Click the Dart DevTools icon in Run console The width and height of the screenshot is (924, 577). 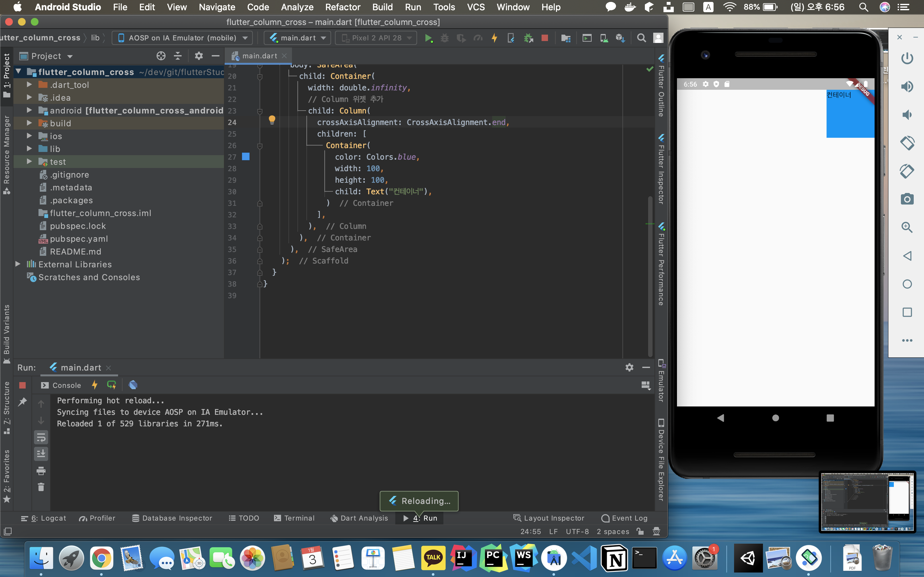133,385
